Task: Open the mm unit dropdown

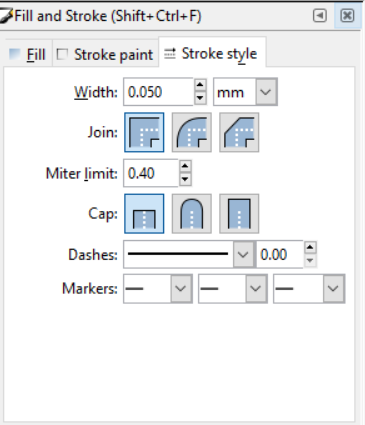Action: [245, 92]
